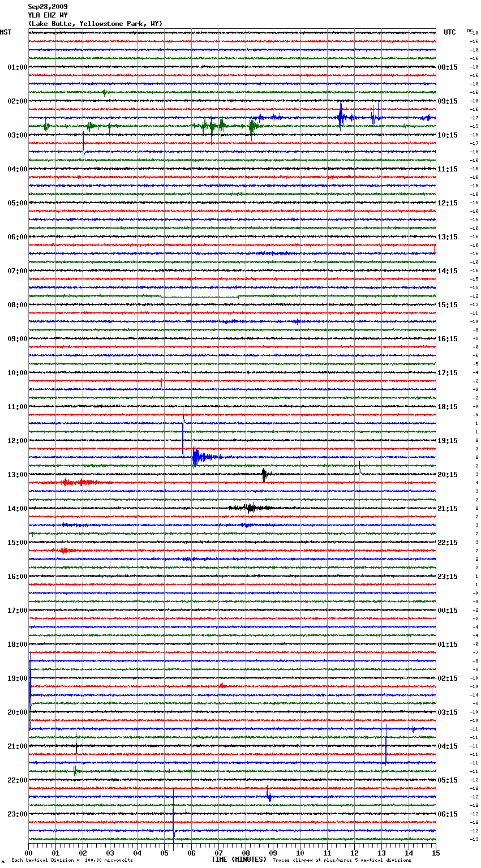The width and height of the screenshot is (481, 868).
Task: Click the 13:15 UTC time label
Action: click(448, 237)
